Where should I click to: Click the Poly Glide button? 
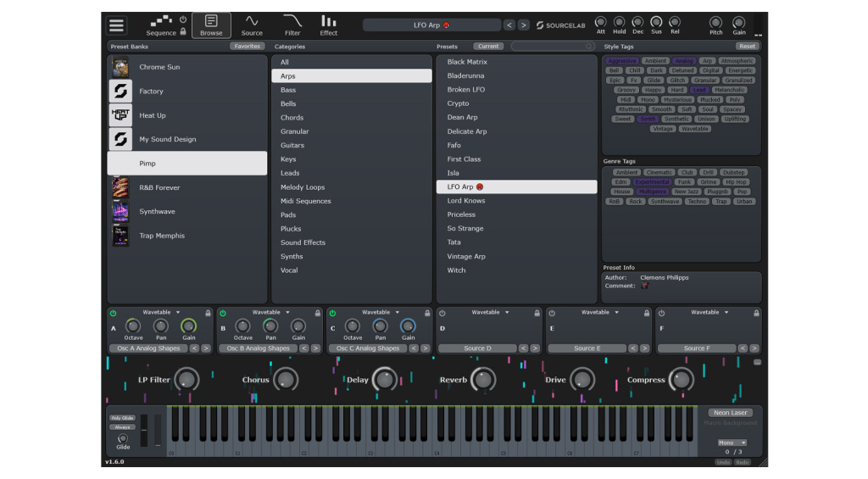pos(122,418)
